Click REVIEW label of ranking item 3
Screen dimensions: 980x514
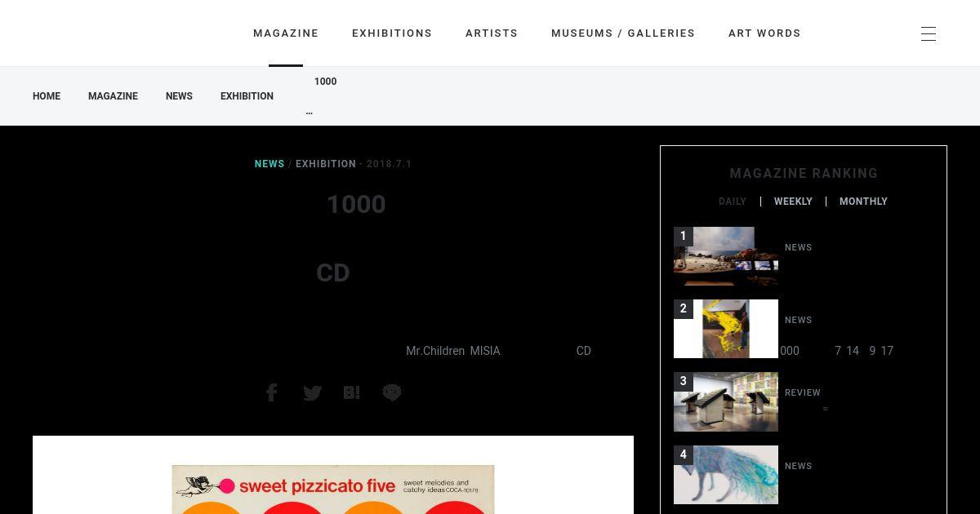[803, 392]
